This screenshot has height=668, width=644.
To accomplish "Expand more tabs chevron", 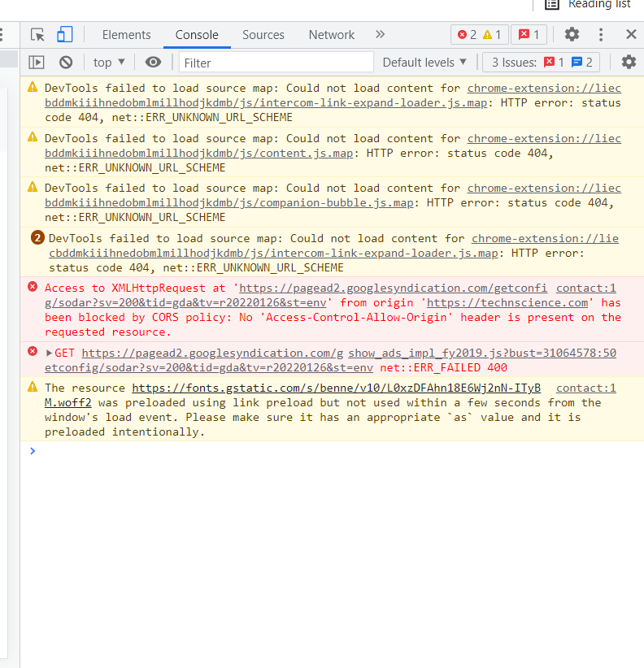I will (381, 34).
